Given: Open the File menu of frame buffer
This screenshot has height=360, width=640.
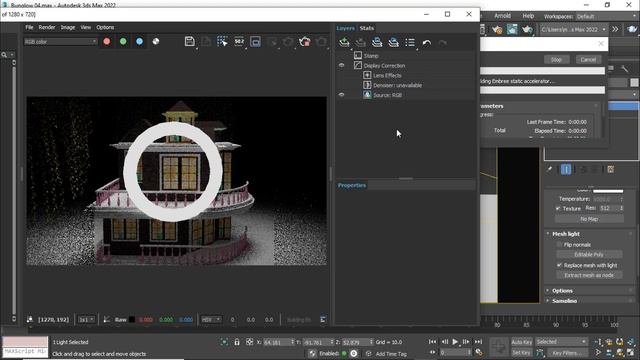Looking at the screenshot, I should [x=29, y=27].
